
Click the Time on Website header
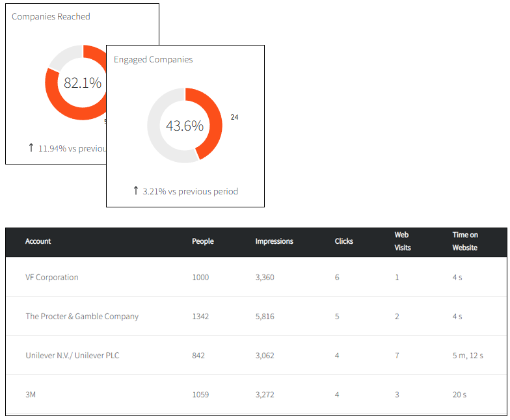[x=464, y=241]
